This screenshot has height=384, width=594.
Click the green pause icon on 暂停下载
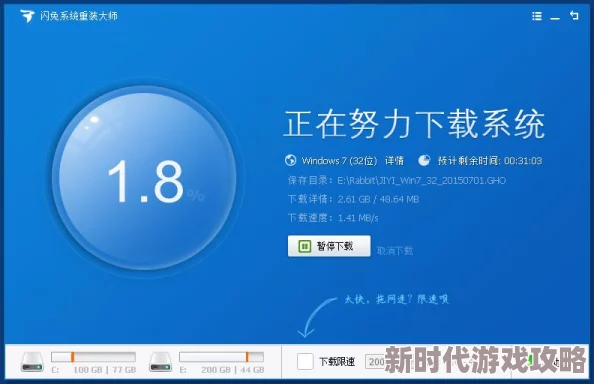304,246
